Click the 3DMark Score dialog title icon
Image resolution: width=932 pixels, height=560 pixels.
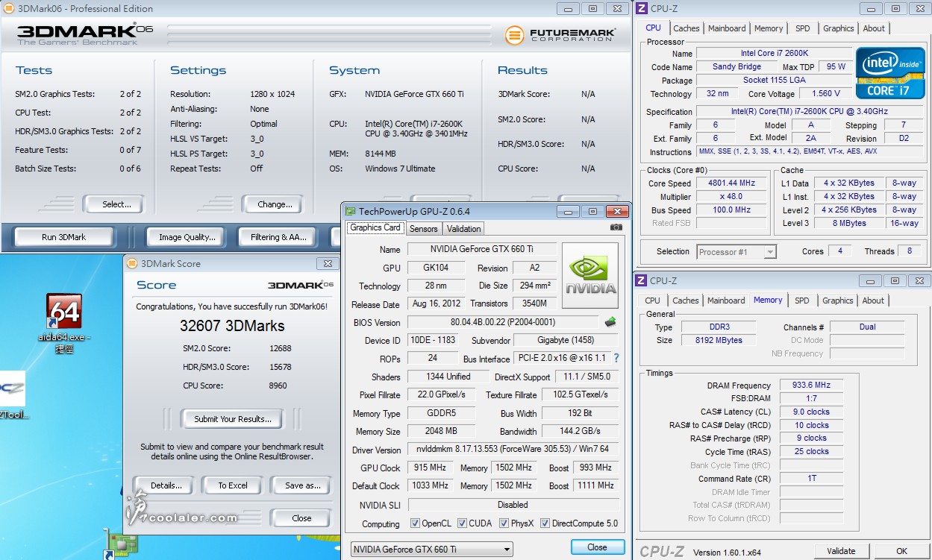(x=132, y=263)
